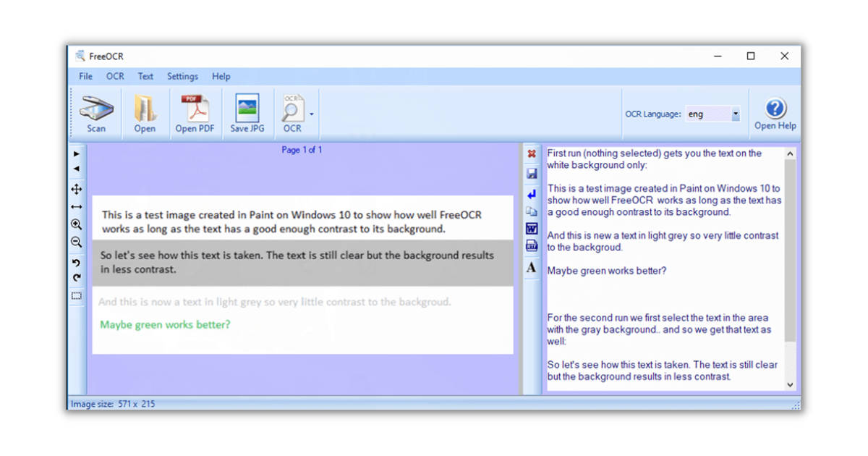
Task: Change font using the A icon
Action: 532,268
